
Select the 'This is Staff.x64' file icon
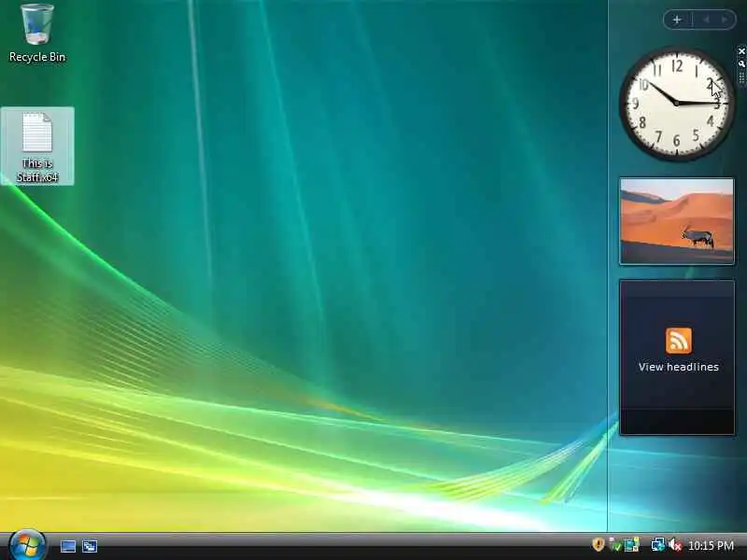(x=37, y=147)
